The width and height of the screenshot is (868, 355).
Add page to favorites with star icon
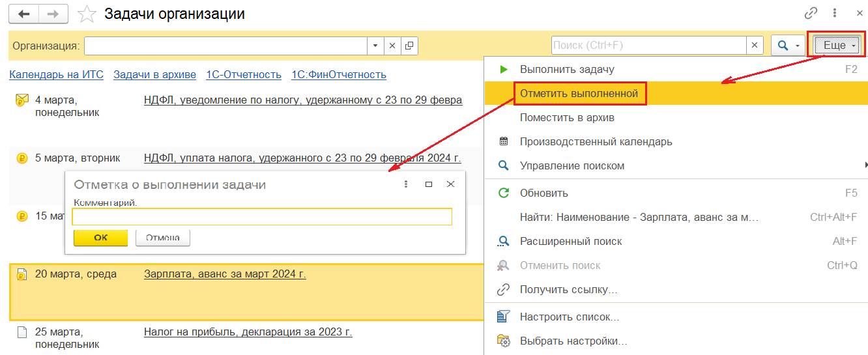[x=86, y=14]
